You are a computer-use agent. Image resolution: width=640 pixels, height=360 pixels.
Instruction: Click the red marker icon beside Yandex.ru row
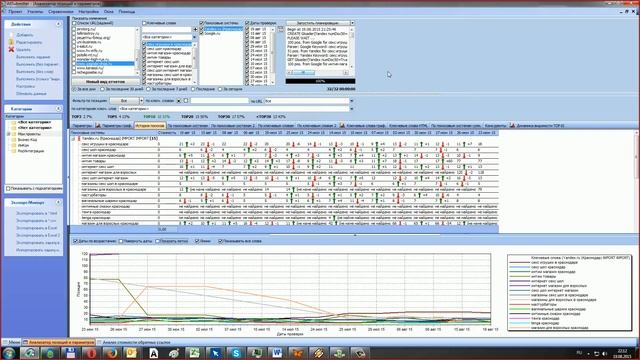click(79, 139)
